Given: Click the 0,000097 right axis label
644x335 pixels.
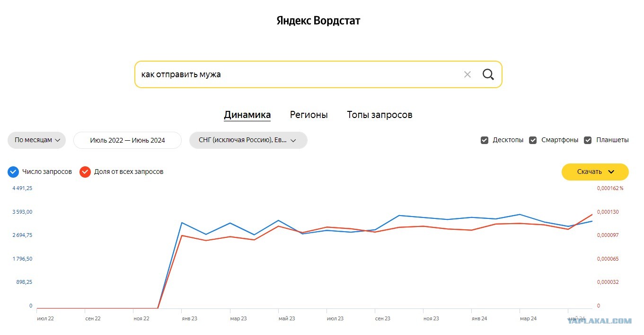Looking at the screenshot, I should (608, 235).
